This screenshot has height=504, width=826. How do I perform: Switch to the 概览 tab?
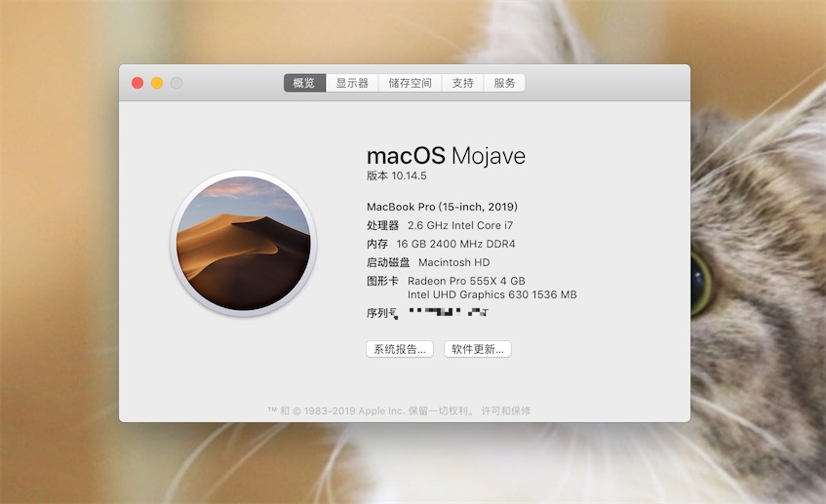pos(304,83)
